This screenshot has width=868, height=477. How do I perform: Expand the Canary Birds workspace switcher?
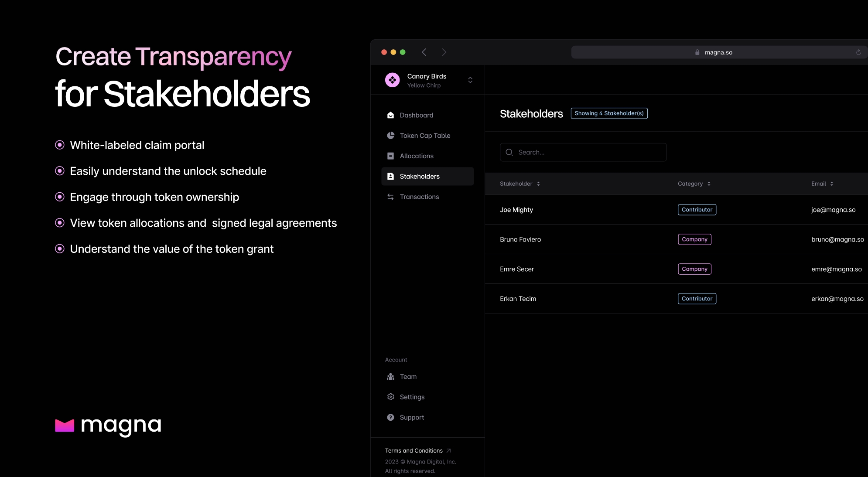tap(470, 80)
